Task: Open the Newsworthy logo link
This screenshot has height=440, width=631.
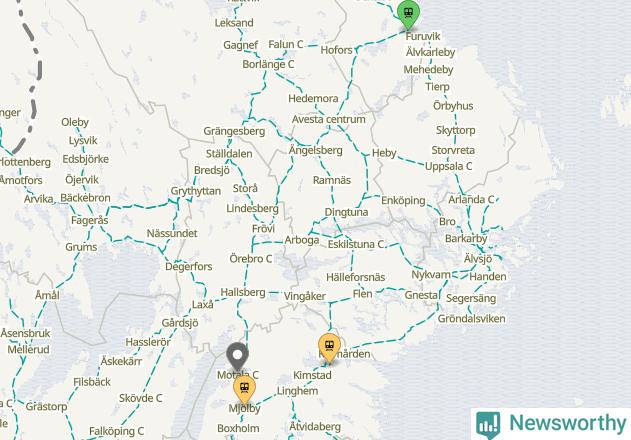Action: [551, 424]
